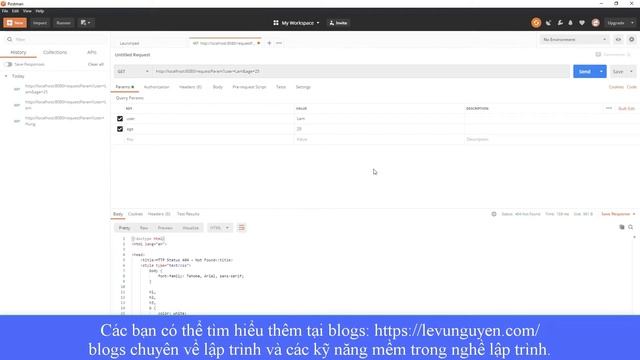The height and width of the screenshot is (360, 640).
Task: Collapse the Today history group
Action: coord(6,76)
